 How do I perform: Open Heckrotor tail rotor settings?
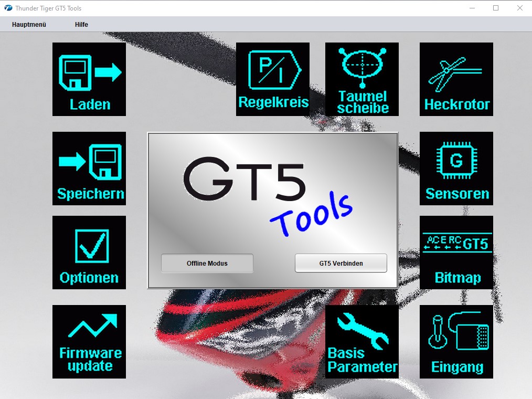pos(456,79)
